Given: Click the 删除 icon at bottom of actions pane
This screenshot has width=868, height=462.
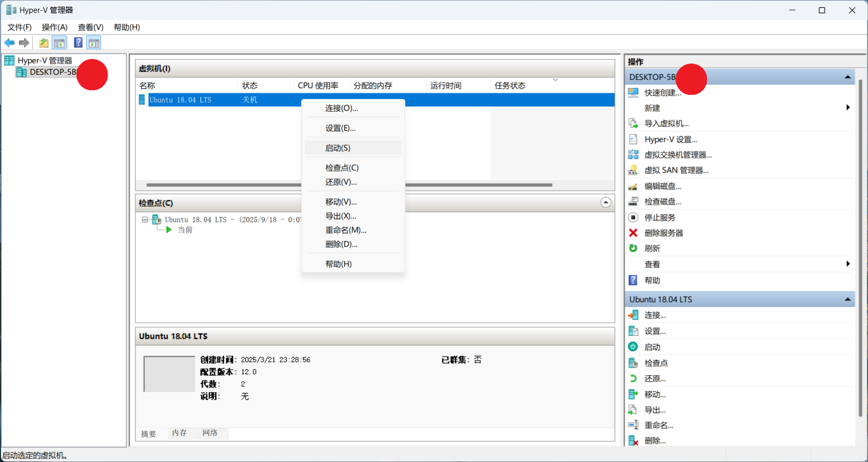Looking at the screenshot, I should [633, 440].
